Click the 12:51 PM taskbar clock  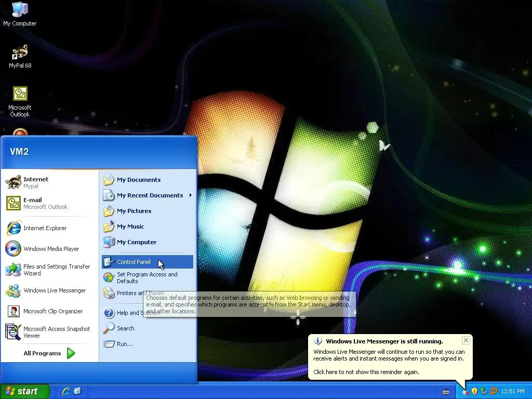[x=513, y=392]
